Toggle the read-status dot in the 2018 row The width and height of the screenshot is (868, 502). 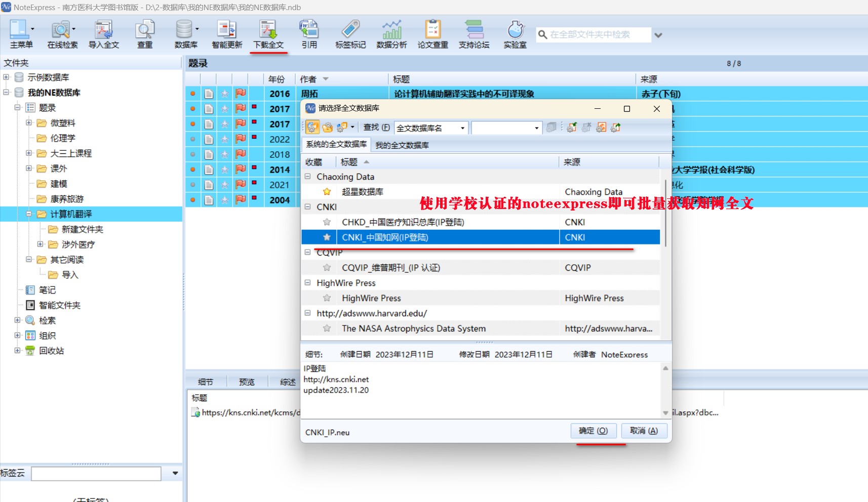193,154
